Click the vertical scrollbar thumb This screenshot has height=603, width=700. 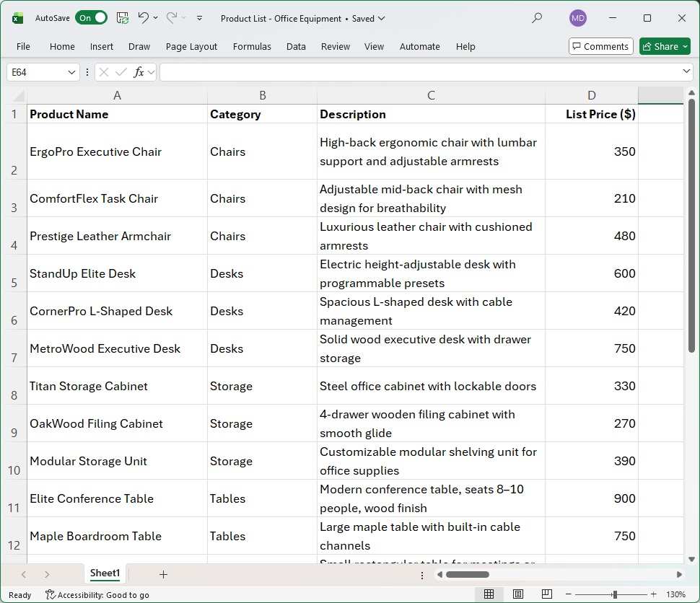(x=691, y=225)
